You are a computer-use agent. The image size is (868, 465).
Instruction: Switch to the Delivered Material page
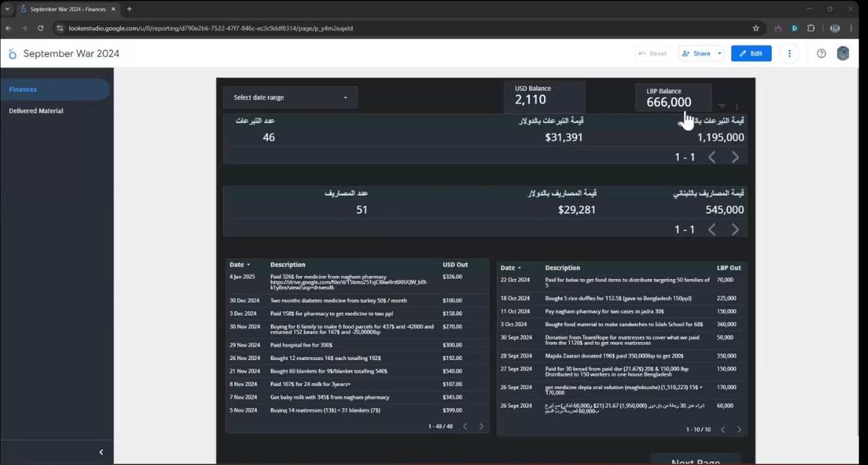pyautogui.click(x=36, y=110)
